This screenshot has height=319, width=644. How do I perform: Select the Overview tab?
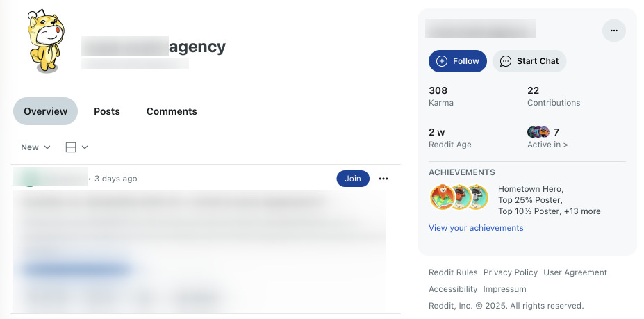(x=46, y=111)
